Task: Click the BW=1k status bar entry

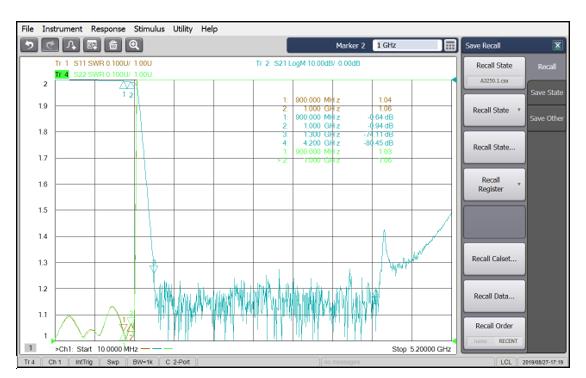Action: [x=143, y=362]
